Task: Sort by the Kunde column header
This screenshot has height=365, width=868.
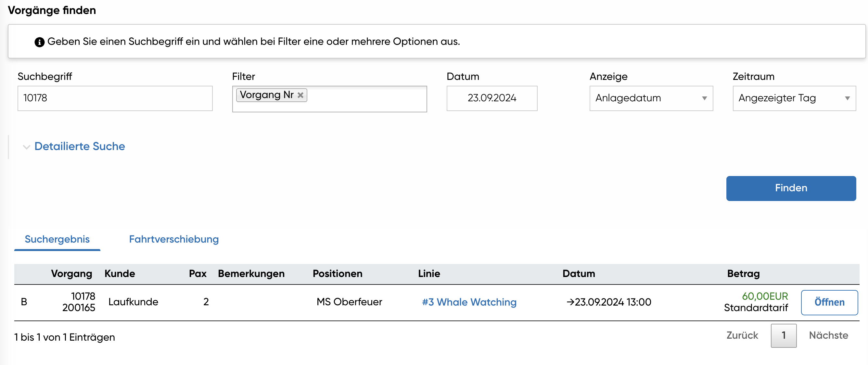Action: coord(120,274)
